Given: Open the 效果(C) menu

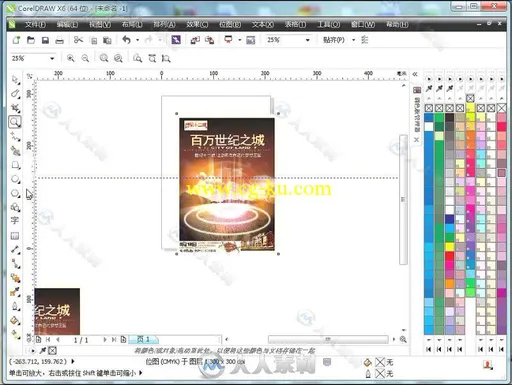Looking at the screenshot, I should coord(197,24).
